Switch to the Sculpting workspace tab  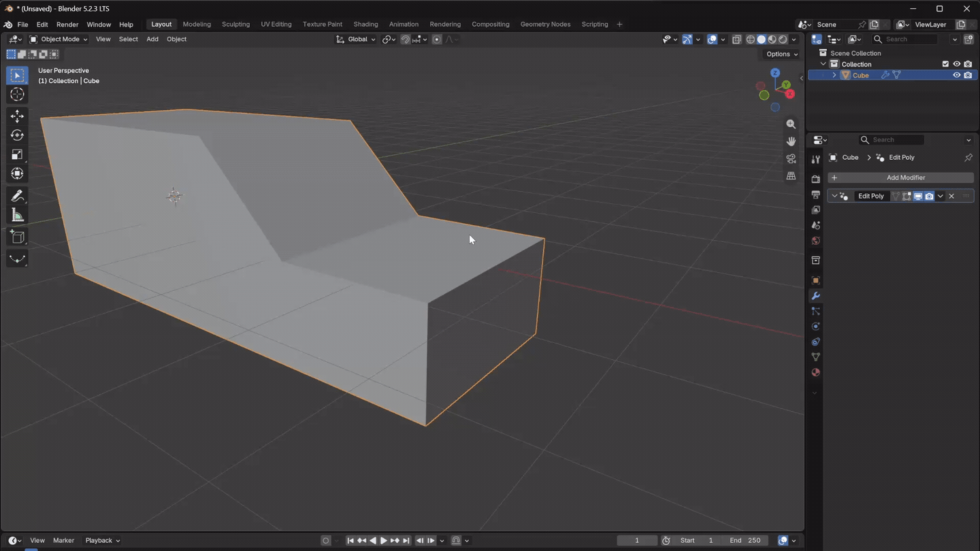pos(235,24)
